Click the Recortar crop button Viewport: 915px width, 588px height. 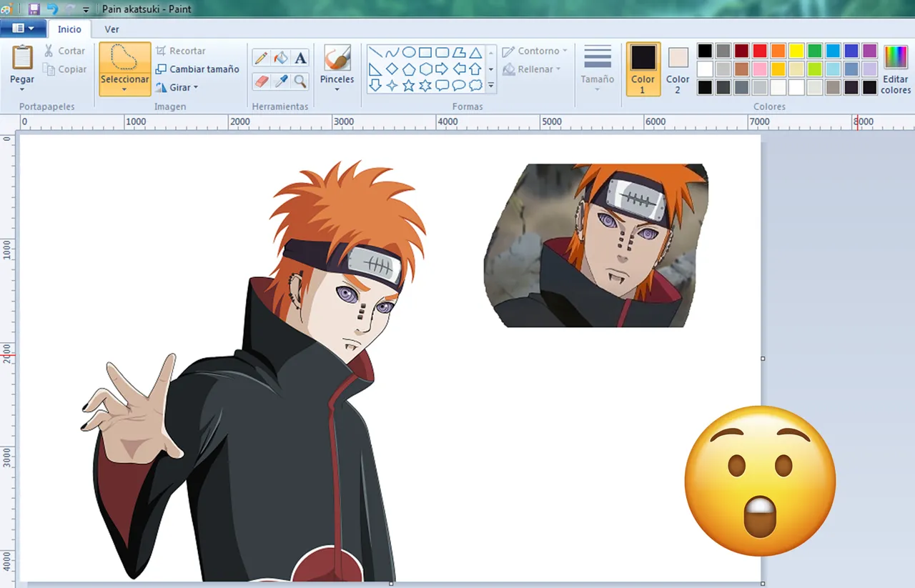click(x=181, y=51)
